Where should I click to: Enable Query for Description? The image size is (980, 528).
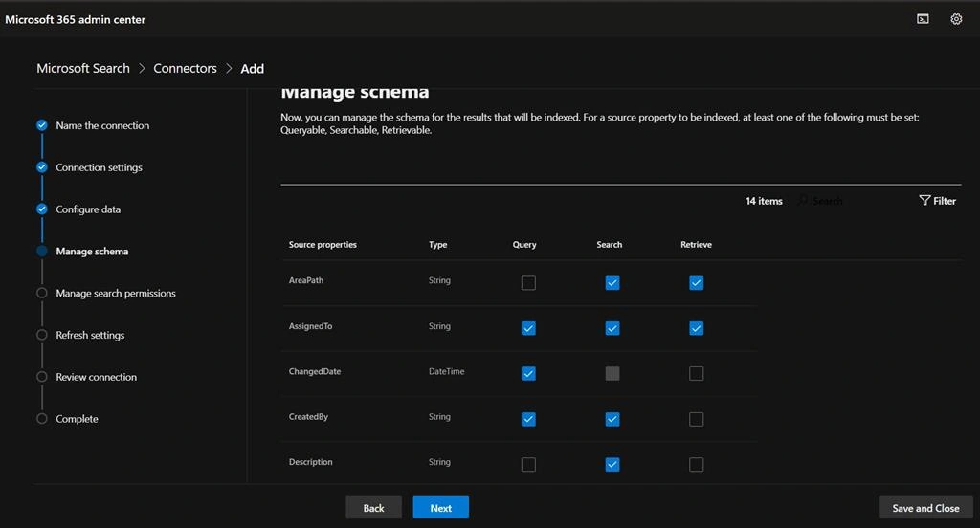pyautogui.click(x=528, y=464)
